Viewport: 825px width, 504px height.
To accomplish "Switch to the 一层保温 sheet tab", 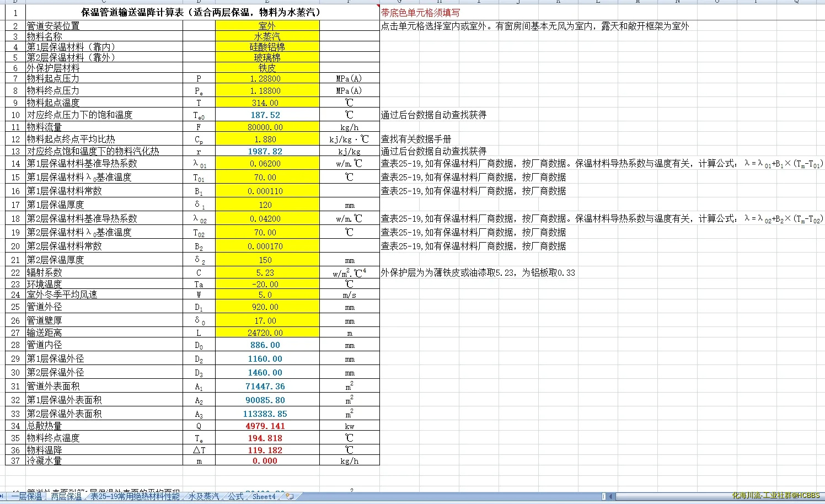I will [26, 496].
